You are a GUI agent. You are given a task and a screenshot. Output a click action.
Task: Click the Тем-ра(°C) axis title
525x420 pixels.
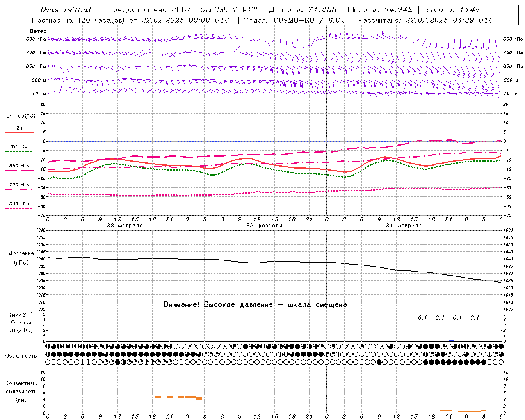[19, 116]
